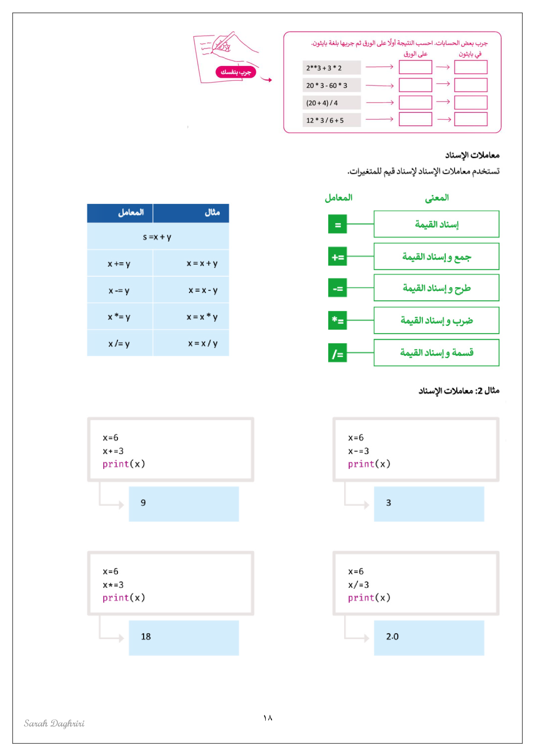
Task: Click the output box showing 2.0
Action: (x=429, y=638)
